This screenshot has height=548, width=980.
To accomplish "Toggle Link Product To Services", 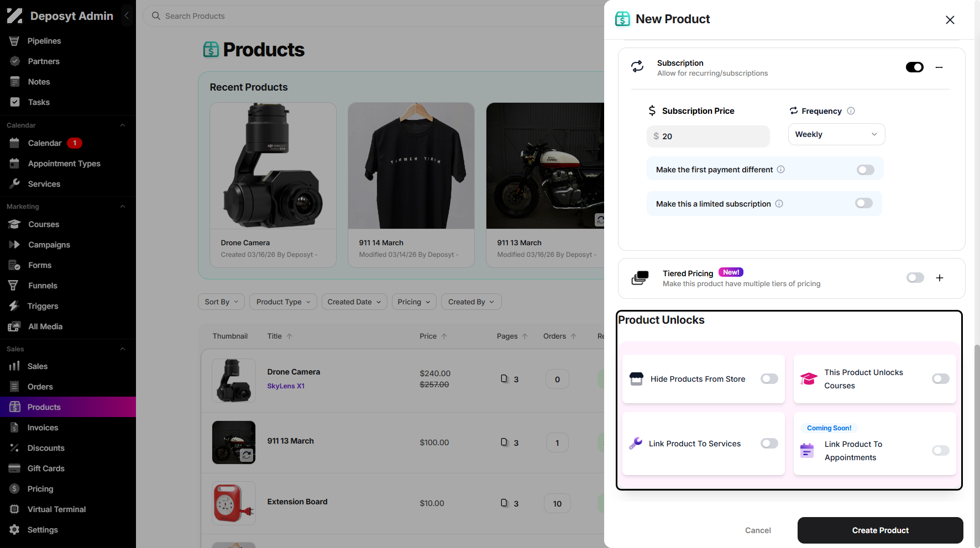I will point(769,444).
